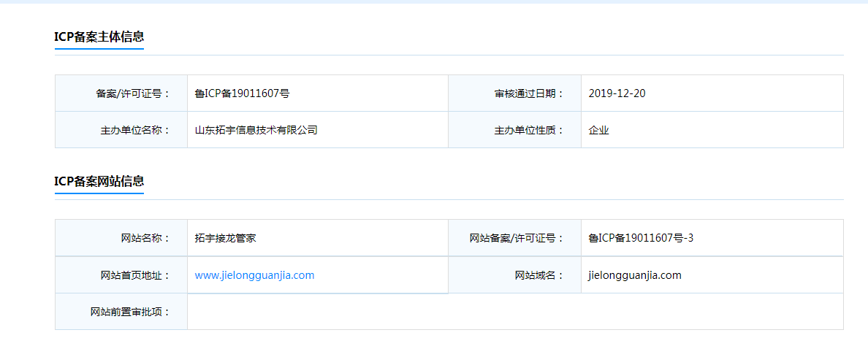
Task: Click the 网站域名 label cell
Action: tap(515, 275)
